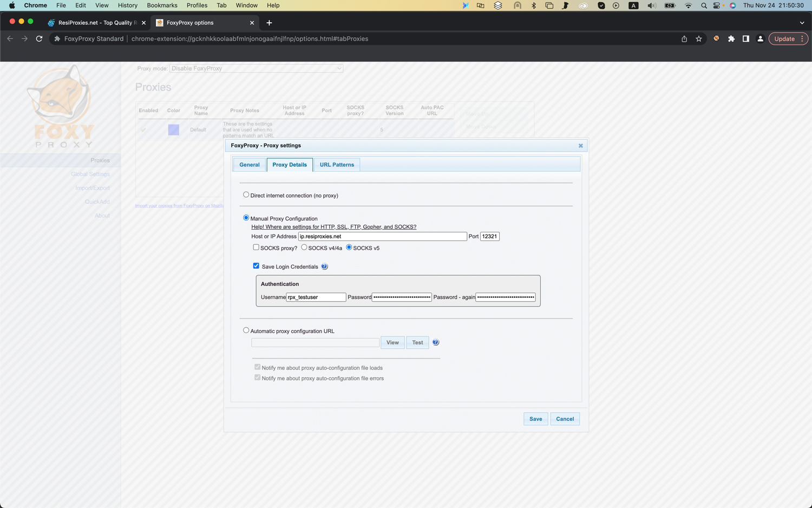
Task: Open Global Settings in the sidebar
Action: click(x=90, y=174)
